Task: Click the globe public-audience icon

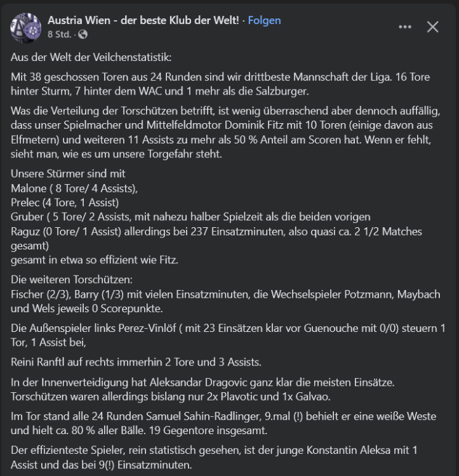Action: (x=83, y=34)
